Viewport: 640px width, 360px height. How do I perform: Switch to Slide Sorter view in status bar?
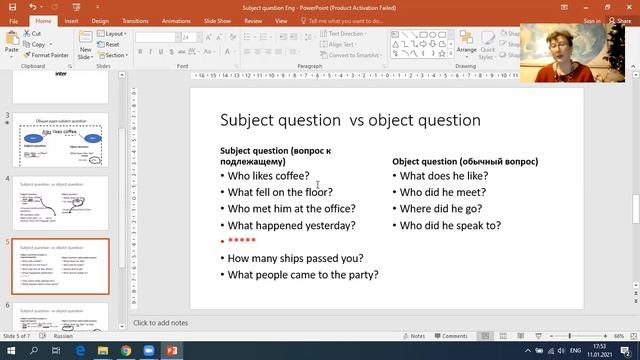[x=503, y=336]
